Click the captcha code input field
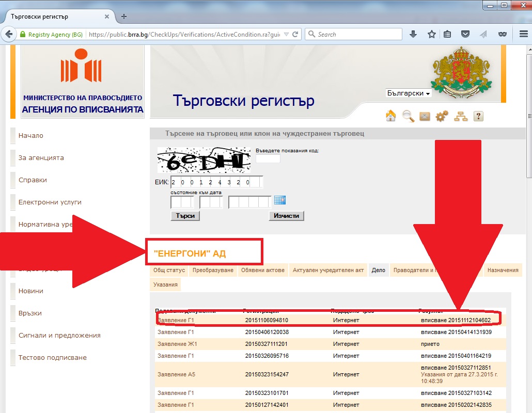Screen dimensions: 532x413 pos(268,158)
